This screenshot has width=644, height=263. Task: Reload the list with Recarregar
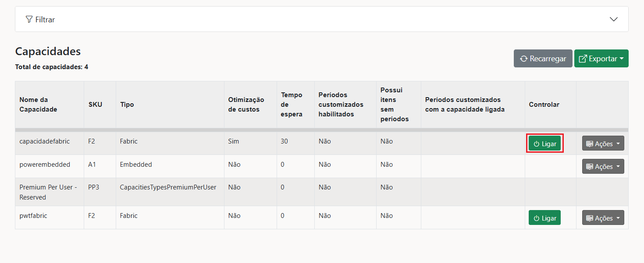click(543, 59)
